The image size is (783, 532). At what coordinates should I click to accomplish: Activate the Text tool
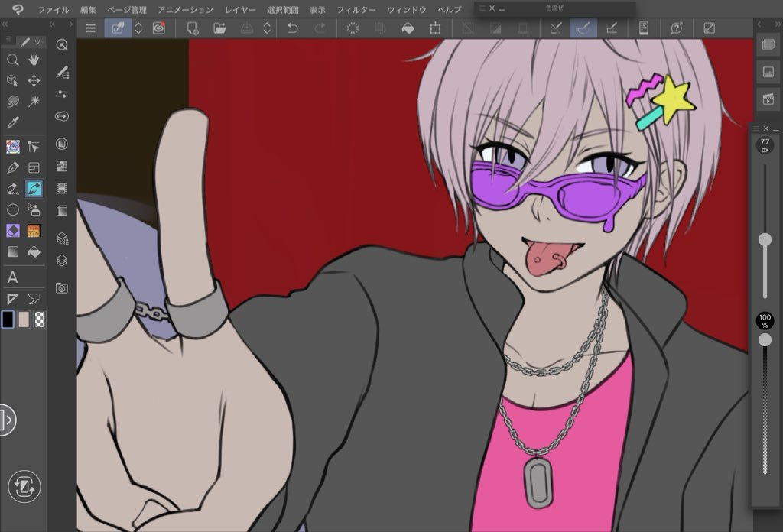tap(13, 277)
